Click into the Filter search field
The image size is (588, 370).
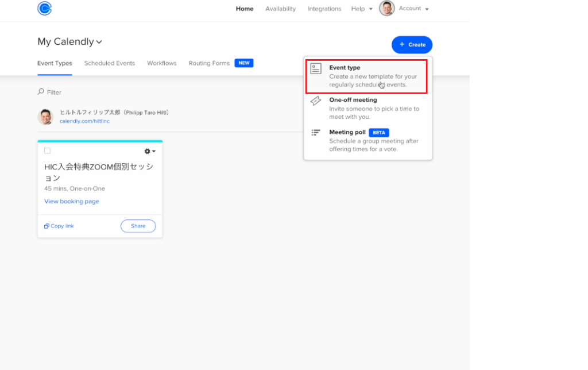point(54,92)
